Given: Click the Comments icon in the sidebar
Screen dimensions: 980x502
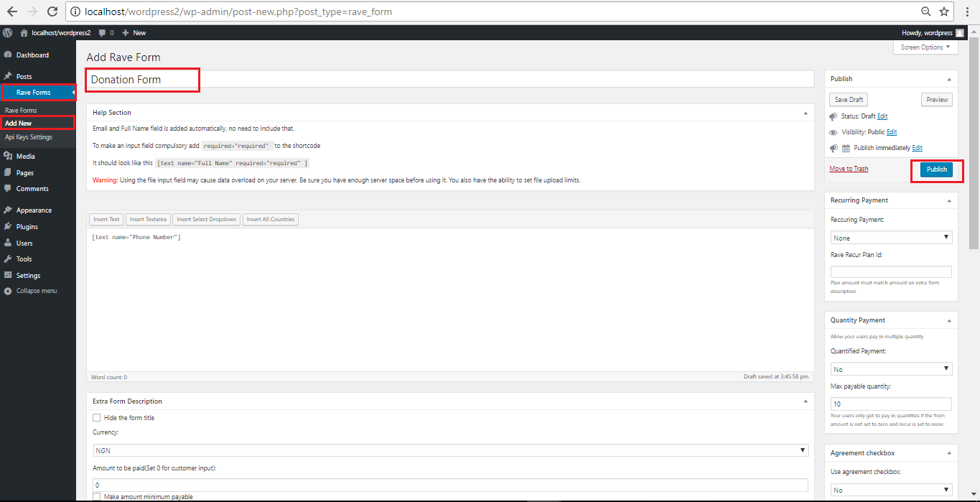Looking at the screenshot, I should pos(8,189).
